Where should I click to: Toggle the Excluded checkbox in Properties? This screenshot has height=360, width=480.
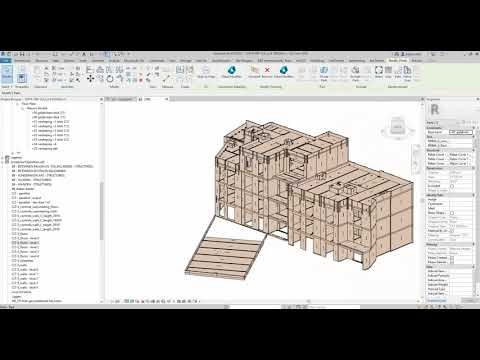pos(452,186)
